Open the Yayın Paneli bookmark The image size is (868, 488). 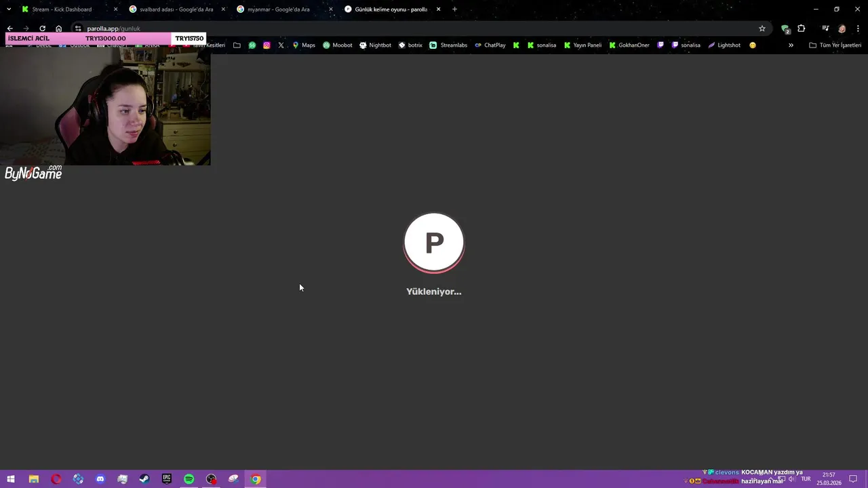[583, 45]
